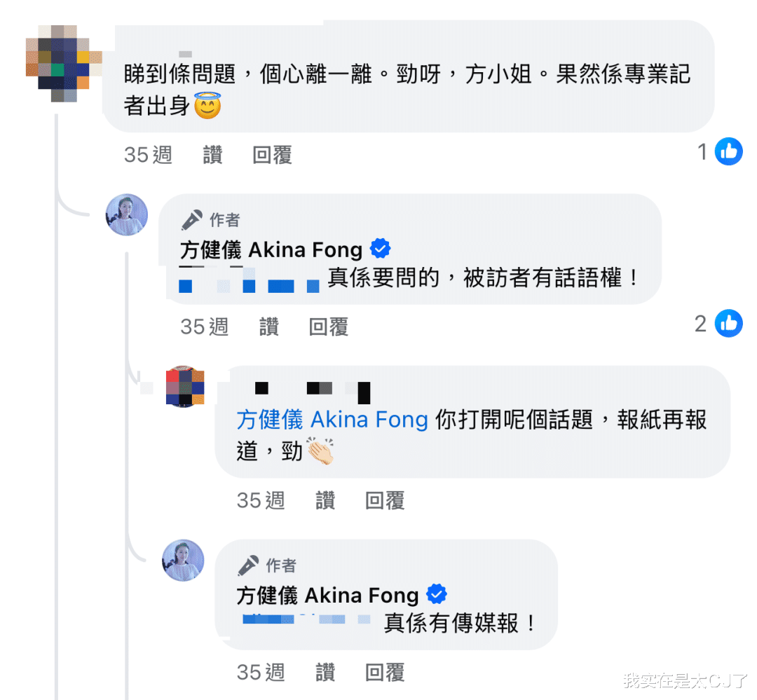The height and width of the screenshot is (700, 757).
Task: Open Akina Fong's avatar on the first reply
Action: click(127, 214)
